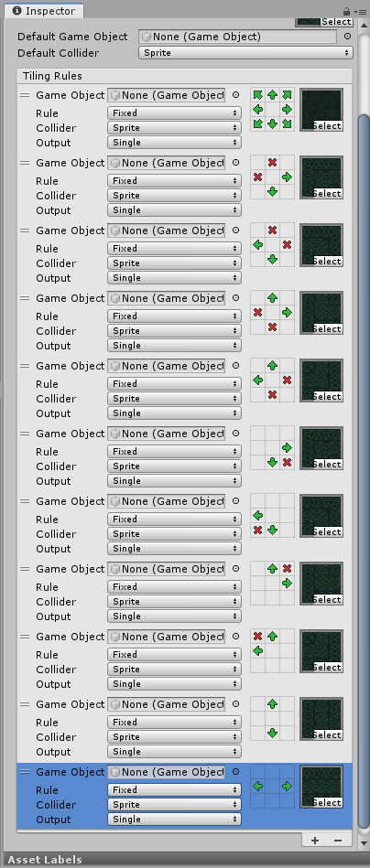Open the Output dropdown in the seventh tiling rule

click(x=175, y=549)
